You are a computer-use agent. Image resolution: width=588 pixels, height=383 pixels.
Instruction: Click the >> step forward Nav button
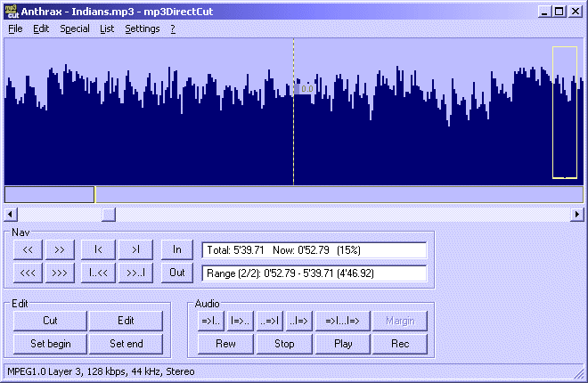[60, 249]
